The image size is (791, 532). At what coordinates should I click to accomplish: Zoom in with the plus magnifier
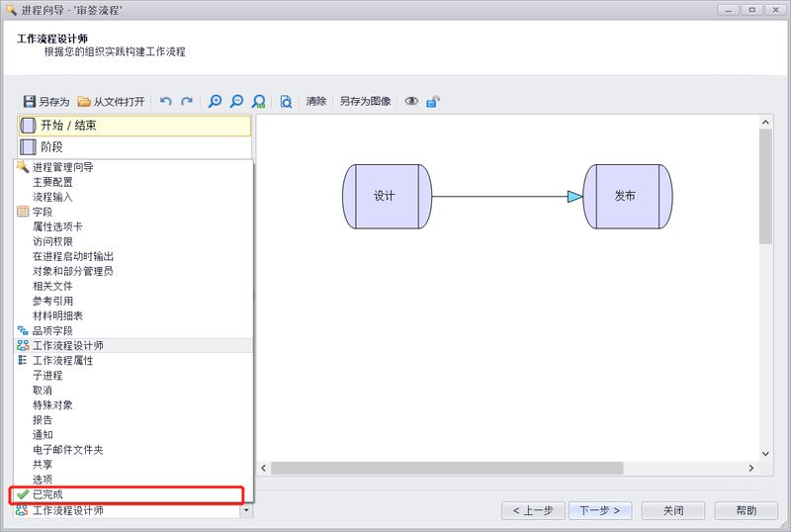215,101
